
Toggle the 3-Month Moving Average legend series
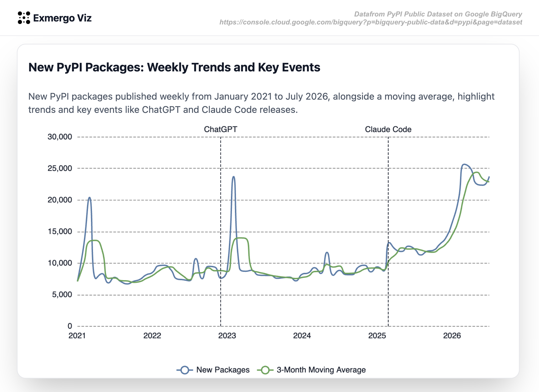tap(311, 370)
